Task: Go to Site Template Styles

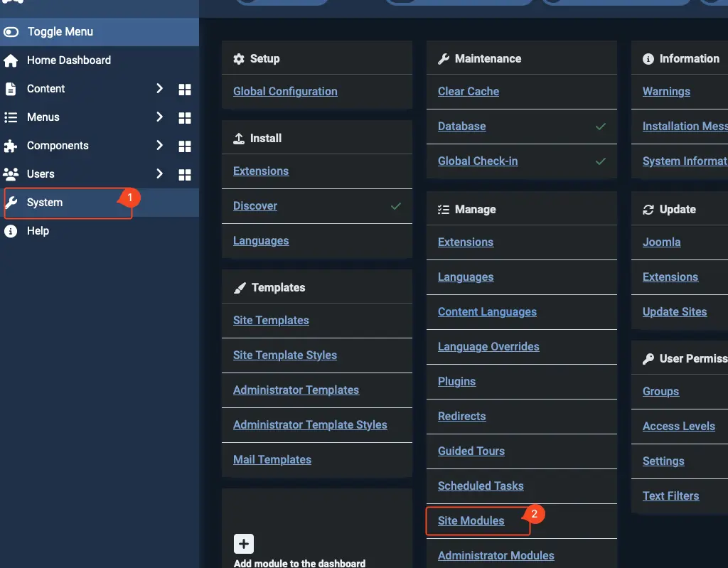Action: tap(284, 355)
